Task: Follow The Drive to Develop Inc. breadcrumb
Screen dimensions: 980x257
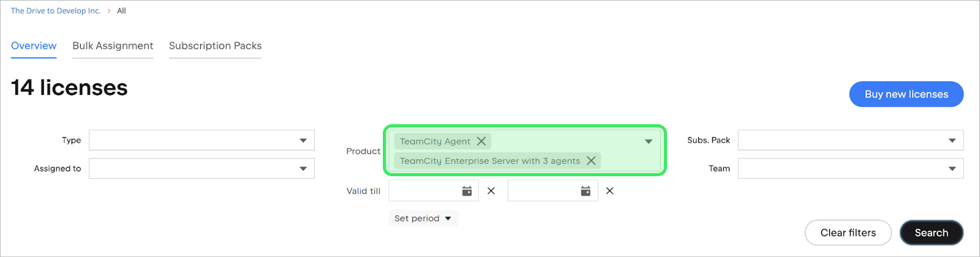Action: tap(56, 11)
